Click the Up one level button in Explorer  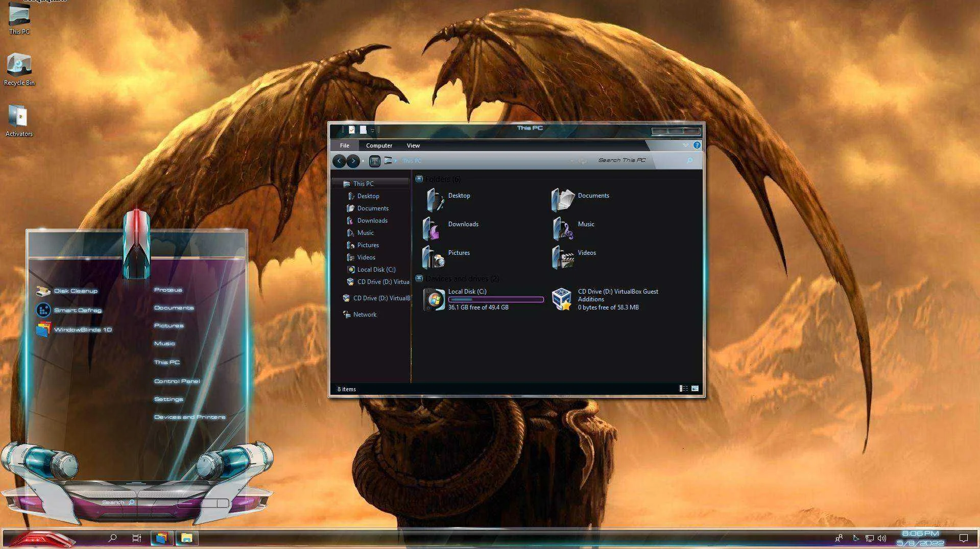click(374, 161)
